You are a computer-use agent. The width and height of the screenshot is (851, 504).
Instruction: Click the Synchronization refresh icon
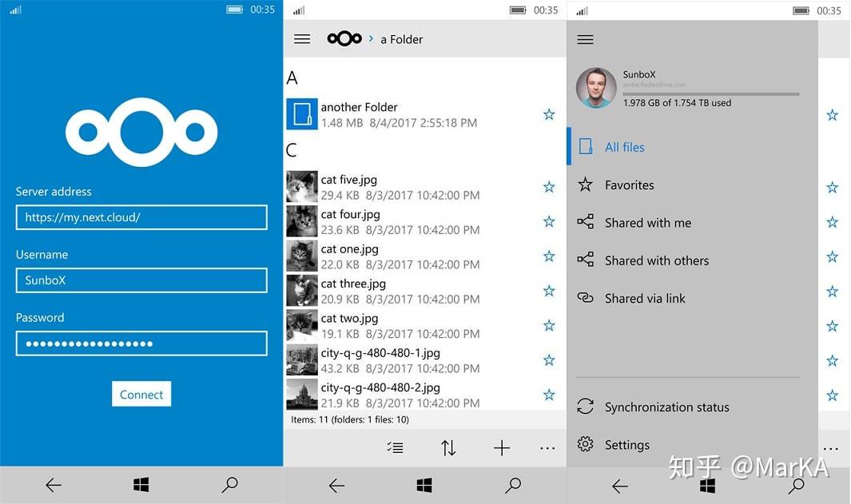[x=585, y=407]
